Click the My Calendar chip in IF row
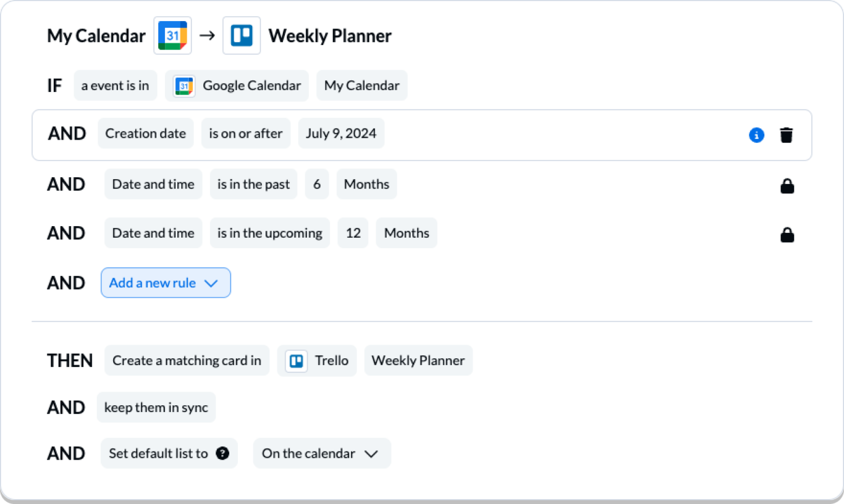 (362, 86)
